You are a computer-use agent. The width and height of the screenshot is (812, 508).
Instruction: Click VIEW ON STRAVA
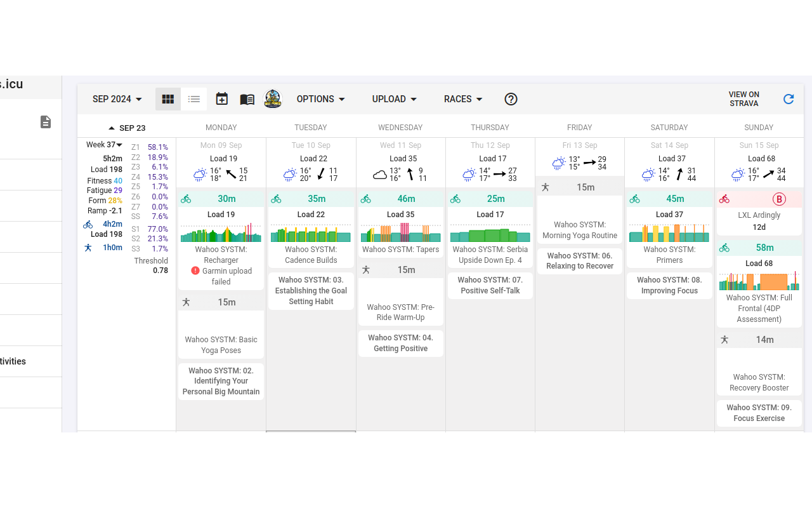point(744,99)
